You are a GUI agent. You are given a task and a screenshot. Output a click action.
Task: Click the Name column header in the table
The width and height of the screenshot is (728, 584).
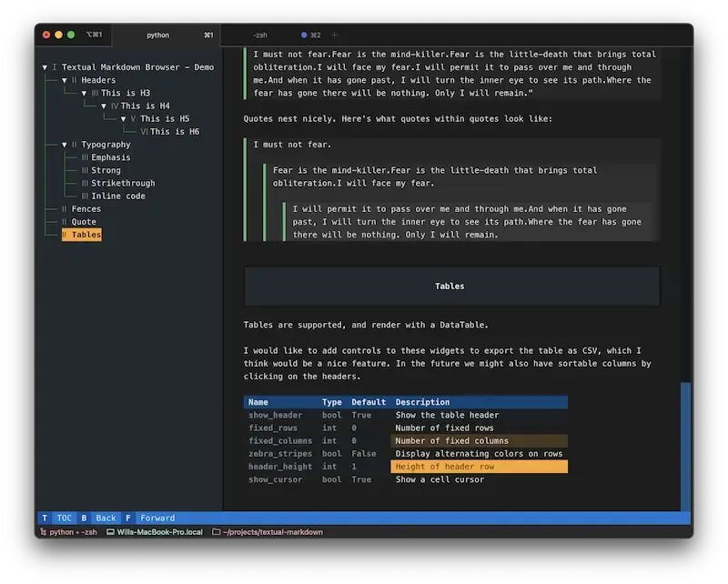258,402
